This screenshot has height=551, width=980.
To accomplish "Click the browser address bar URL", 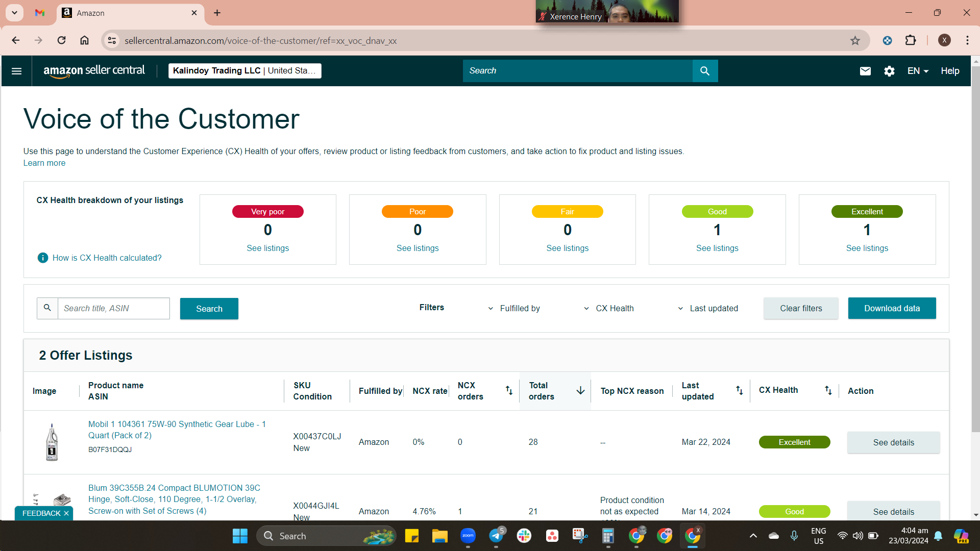I will [x=261, y=40].
